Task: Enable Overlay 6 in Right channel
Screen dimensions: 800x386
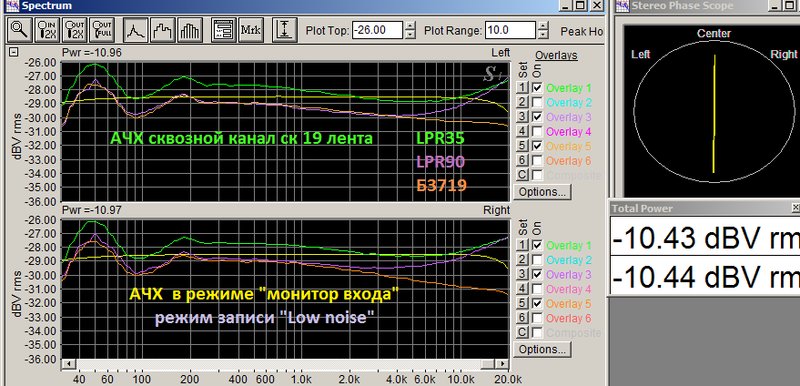Action: pyautogui.click(x=537, y=318)
